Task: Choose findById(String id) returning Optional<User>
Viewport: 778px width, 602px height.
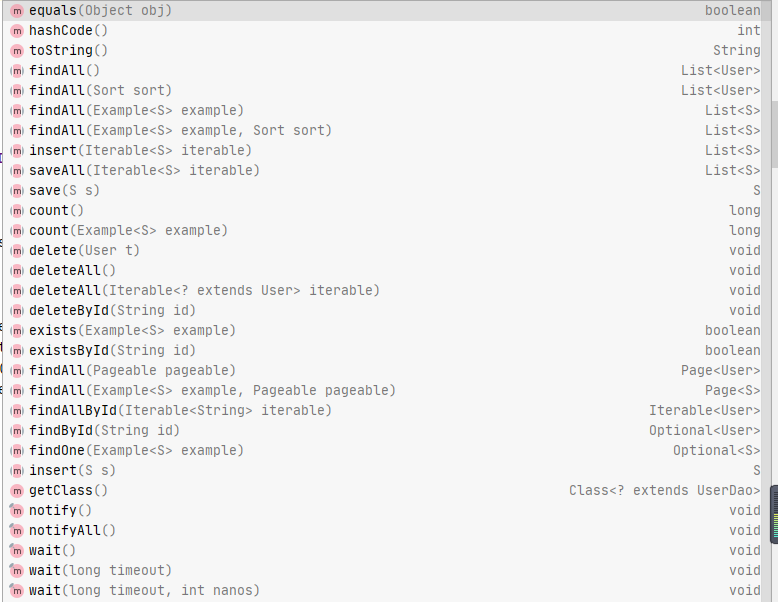Action: (x=105, y=430)
